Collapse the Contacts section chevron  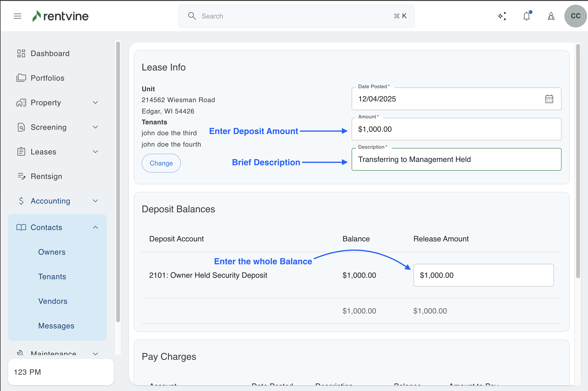point(95,227)
